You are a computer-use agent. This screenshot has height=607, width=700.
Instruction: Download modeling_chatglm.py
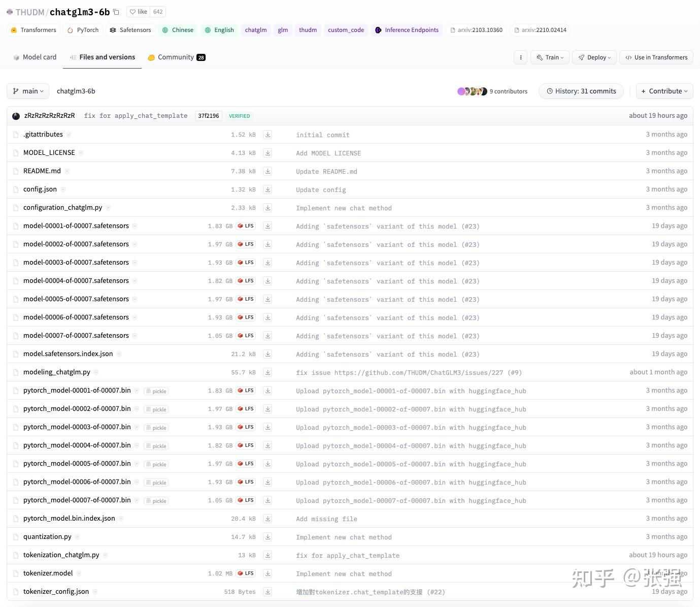coord(268,372)
